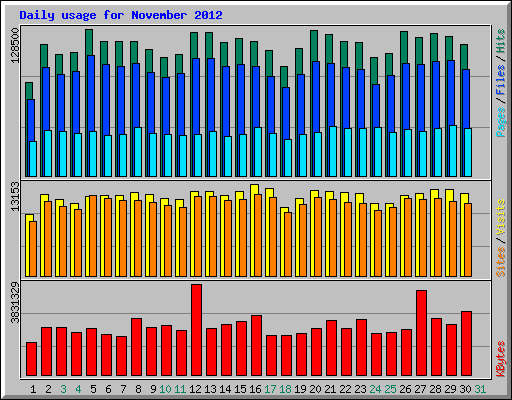Click the 13153 visits axis value

pos(15,196)
